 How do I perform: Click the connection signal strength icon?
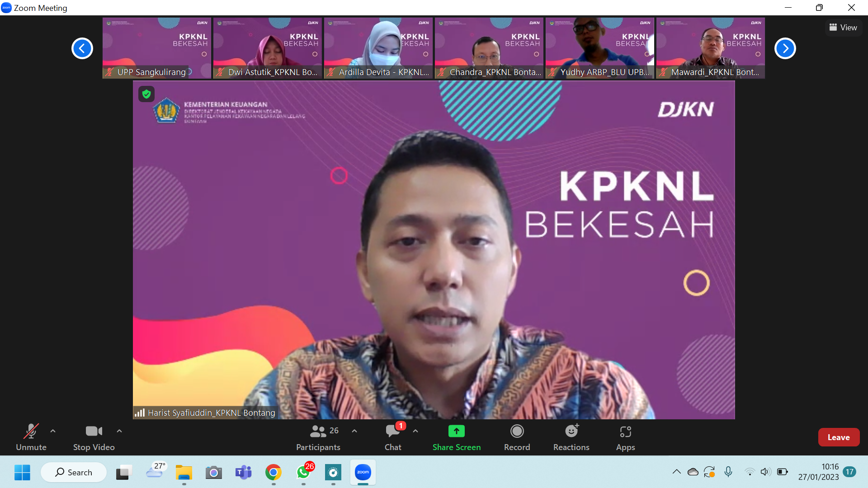[140, 413]
